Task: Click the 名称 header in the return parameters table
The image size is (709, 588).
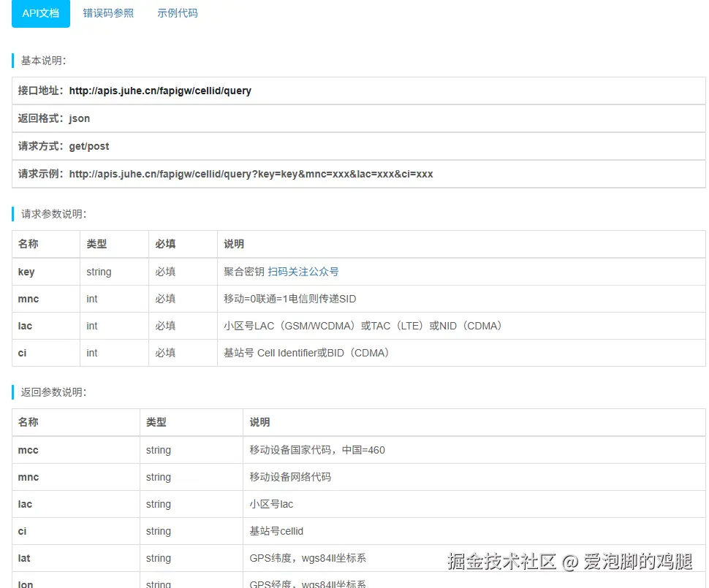Action: pos(76,422)
